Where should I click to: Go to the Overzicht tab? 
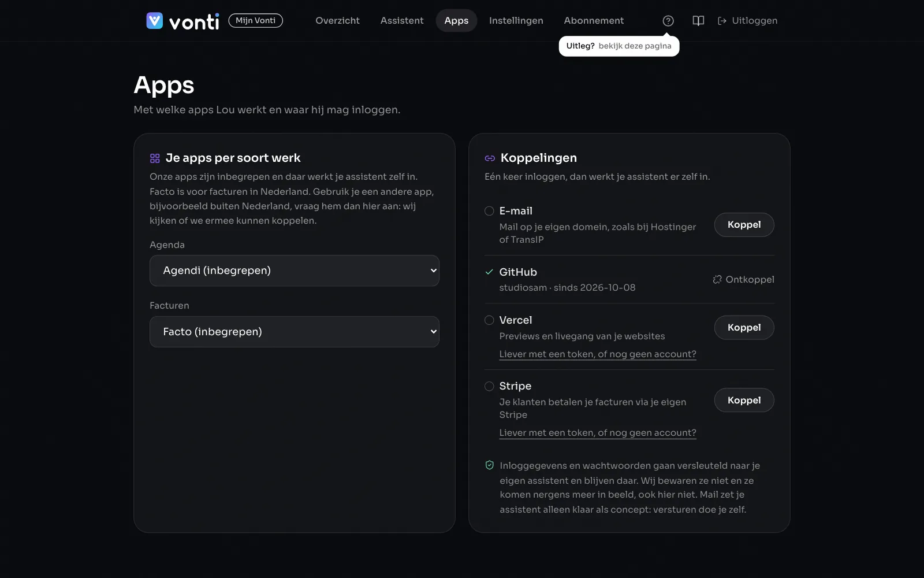[337, 21]
